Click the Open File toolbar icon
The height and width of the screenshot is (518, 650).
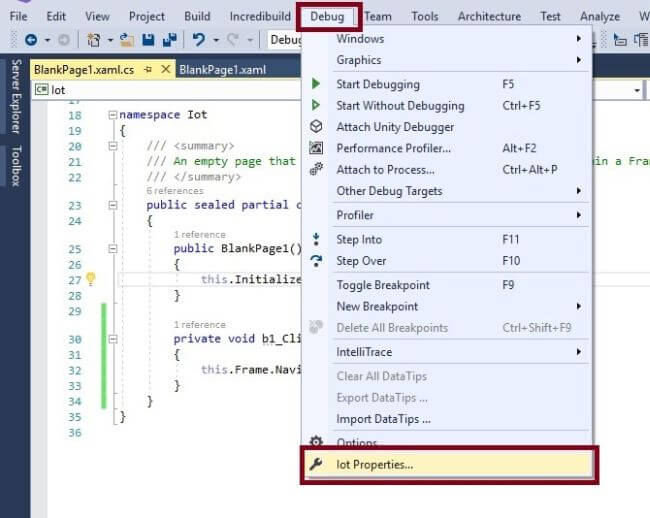click(x=127, y=40)
